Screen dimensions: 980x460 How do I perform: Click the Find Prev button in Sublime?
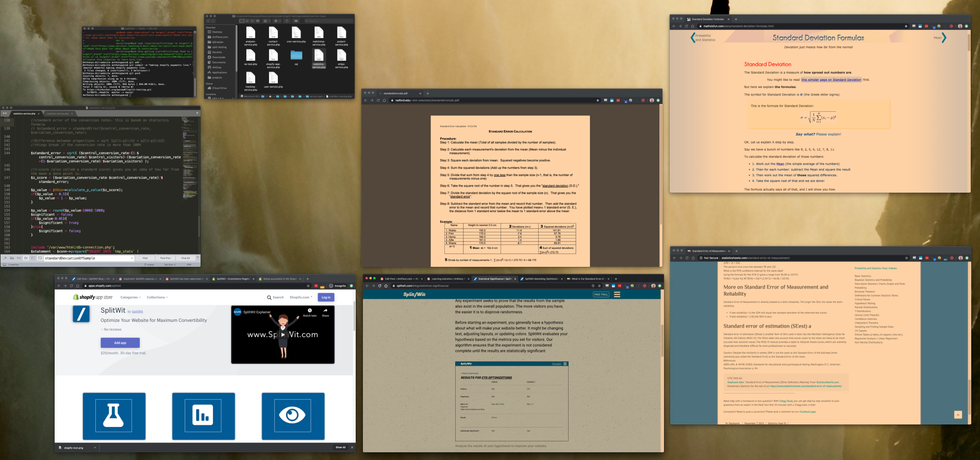(165, 258)
